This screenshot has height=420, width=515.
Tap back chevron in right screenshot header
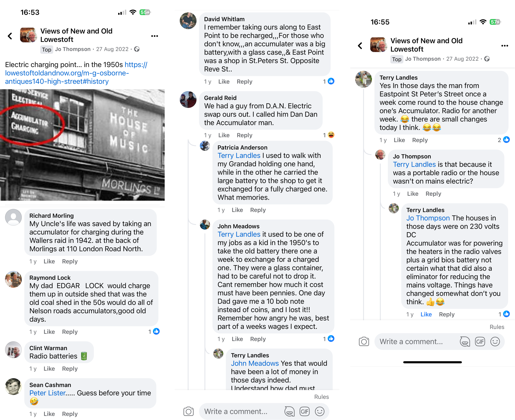coord(360,46)
